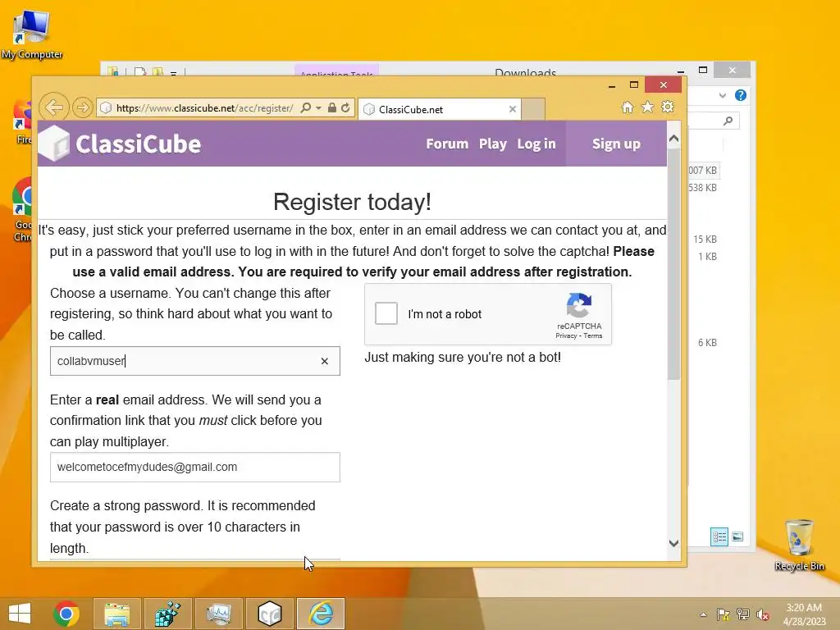Click the browser Back arrow button

coord(54,107)
